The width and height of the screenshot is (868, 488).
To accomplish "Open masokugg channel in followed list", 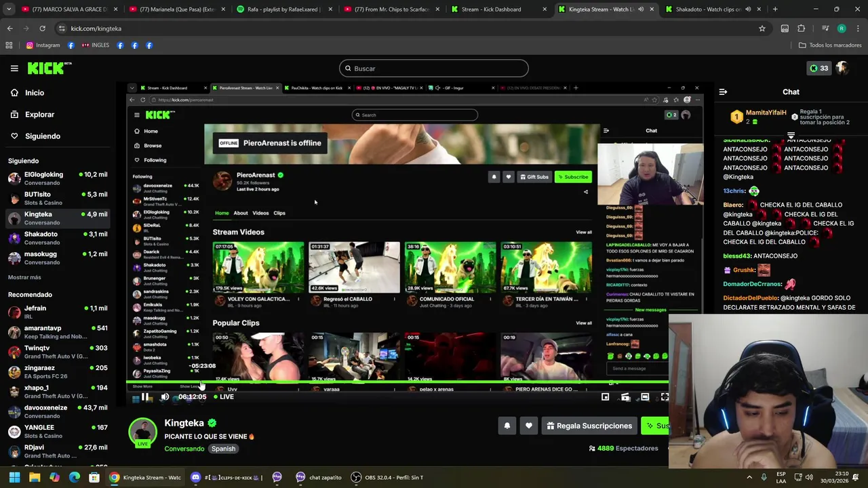I will (58, 258).
